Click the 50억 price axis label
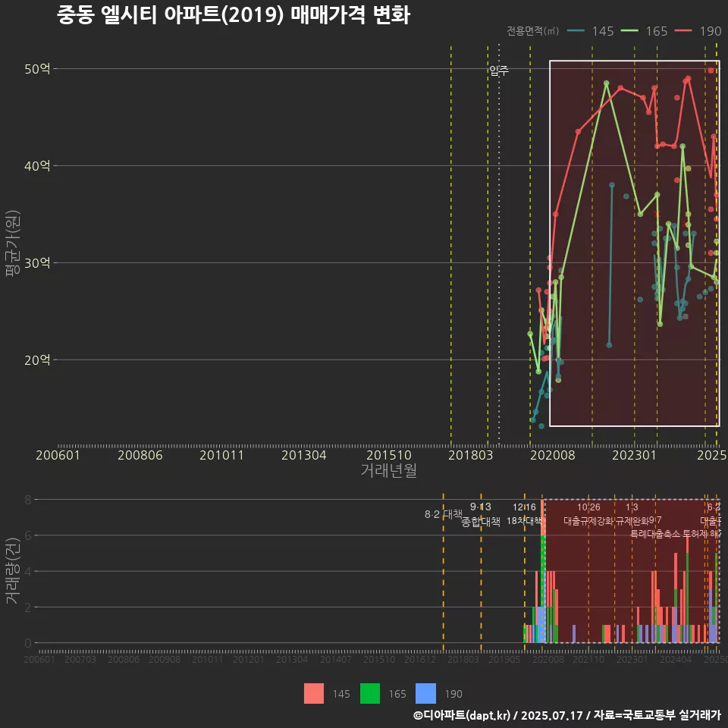This screenshot has height=728, width=728. tap(37, 69)
